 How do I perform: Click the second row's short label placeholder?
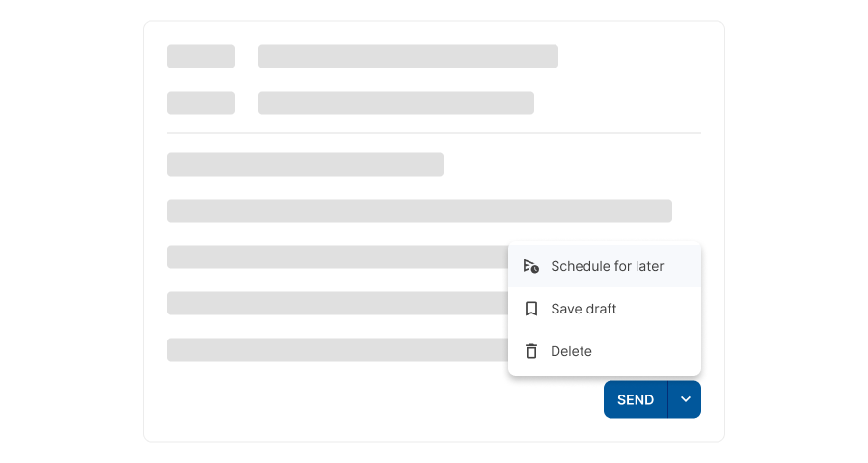(201, 102)
